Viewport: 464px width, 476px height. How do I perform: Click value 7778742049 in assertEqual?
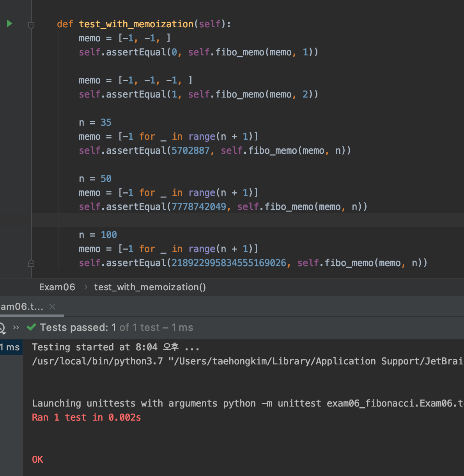(x=199, y=207)
